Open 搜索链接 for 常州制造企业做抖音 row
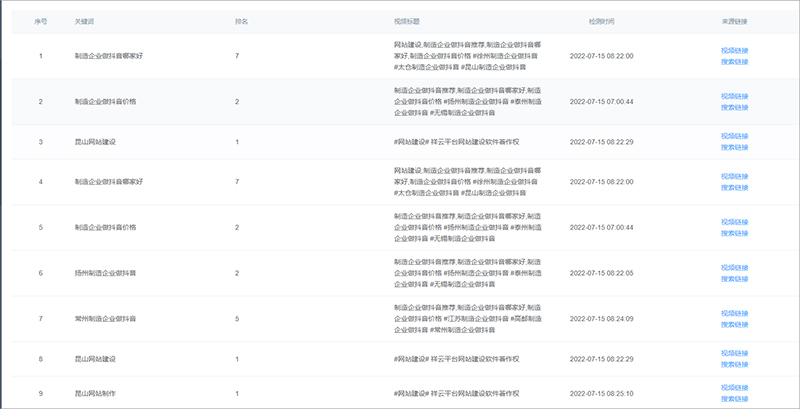This screenshot has width=800, height=409. point(734,325)
